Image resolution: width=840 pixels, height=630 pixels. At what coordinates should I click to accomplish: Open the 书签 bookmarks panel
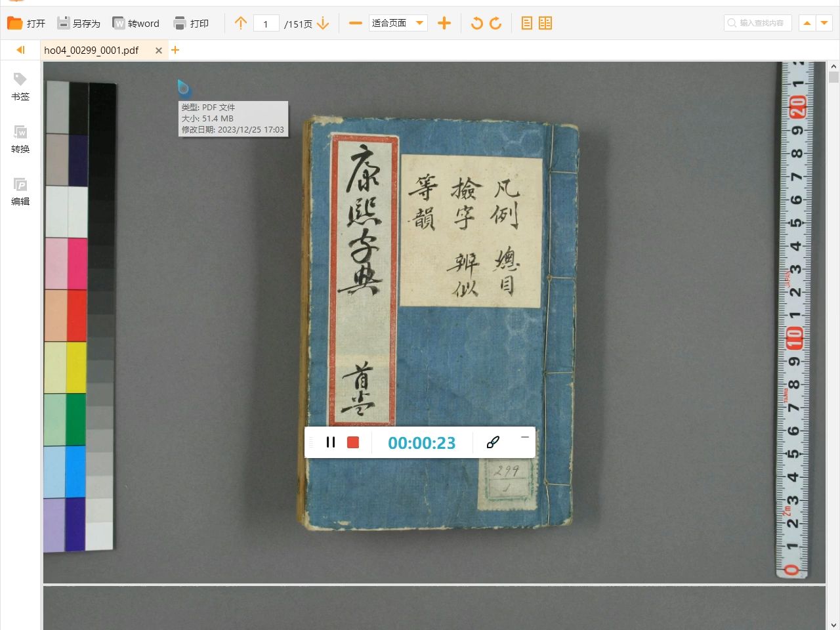[20, 87]
